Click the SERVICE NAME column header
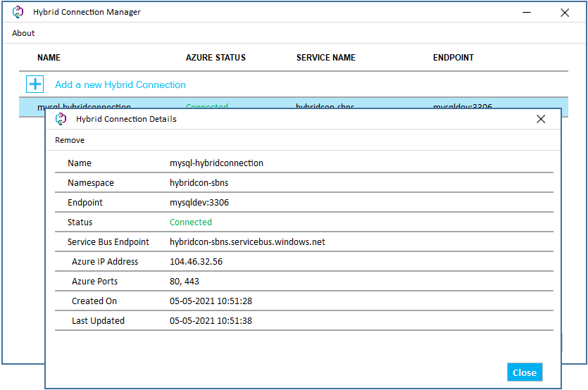This screenshot has width=588, height=390. (x=326, y=58)
